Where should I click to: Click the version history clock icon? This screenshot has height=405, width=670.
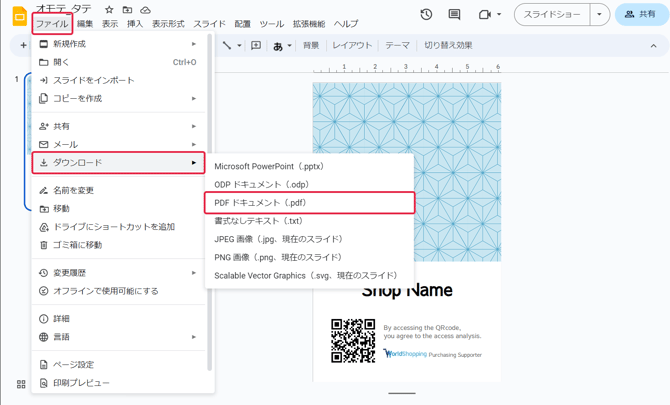click(426, 15)
